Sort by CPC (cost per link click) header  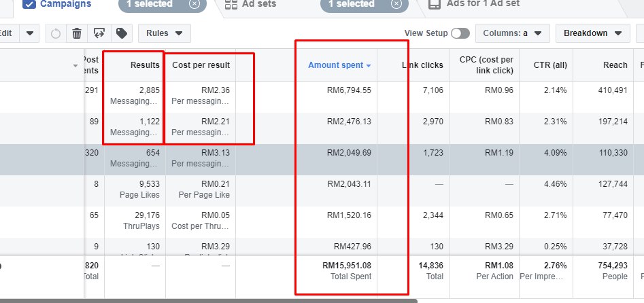[486, 65]
